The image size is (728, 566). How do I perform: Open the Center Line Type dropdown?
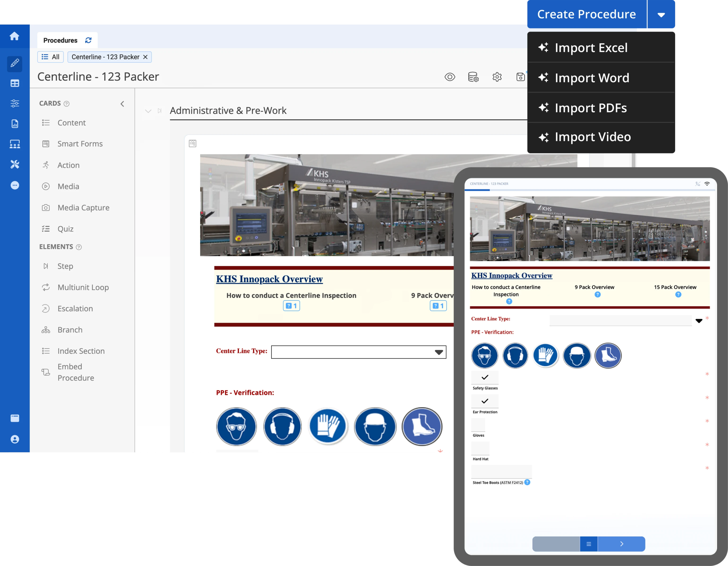pos(438,352)
